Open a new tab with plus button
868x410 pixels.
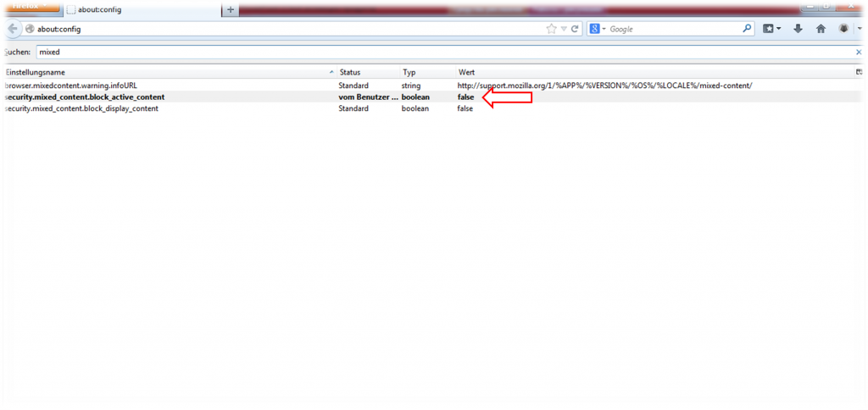click(231, 8)
